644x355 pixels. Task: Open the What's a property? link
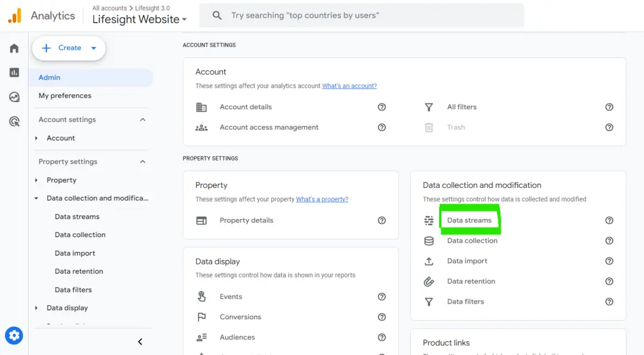pos(322,199)
